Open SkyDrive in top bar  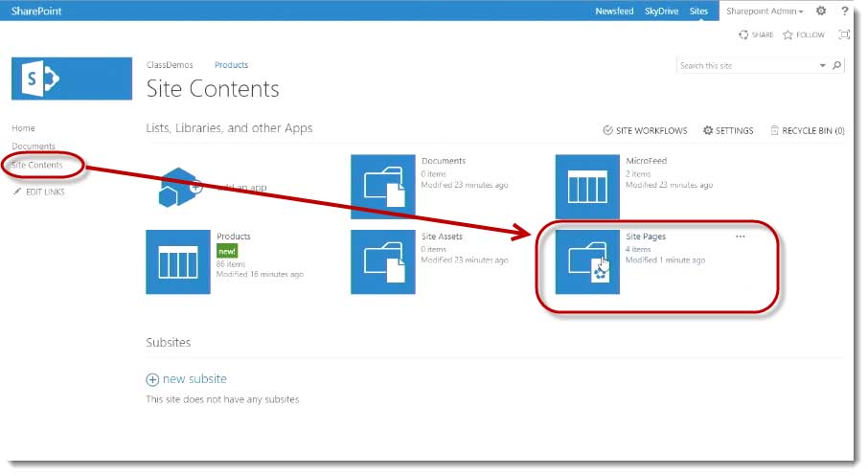tap(661, 11)
